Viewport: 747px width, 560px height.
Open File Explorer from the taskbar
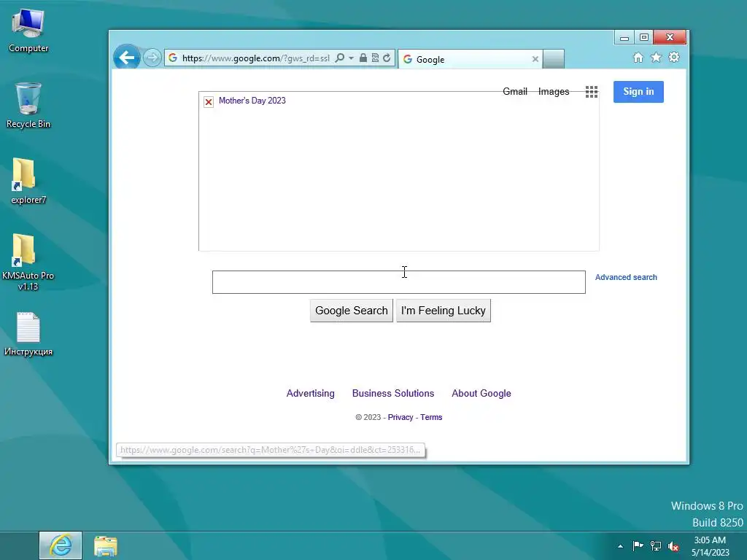point(105,546)
